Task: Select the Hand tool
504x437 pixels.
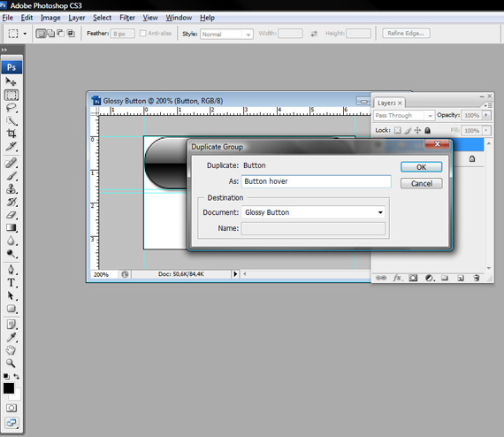Action: point(11,350)
